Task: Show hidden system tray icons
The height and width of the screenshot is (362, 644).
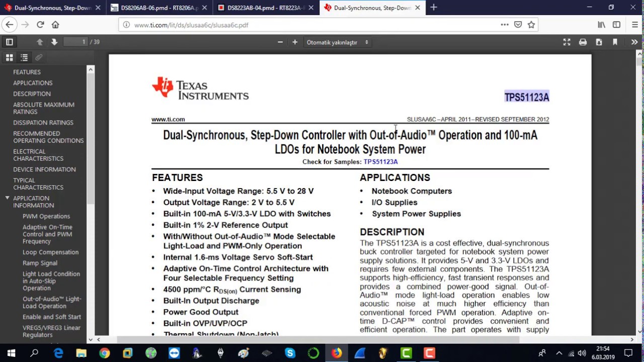Action: coord(559,353)
